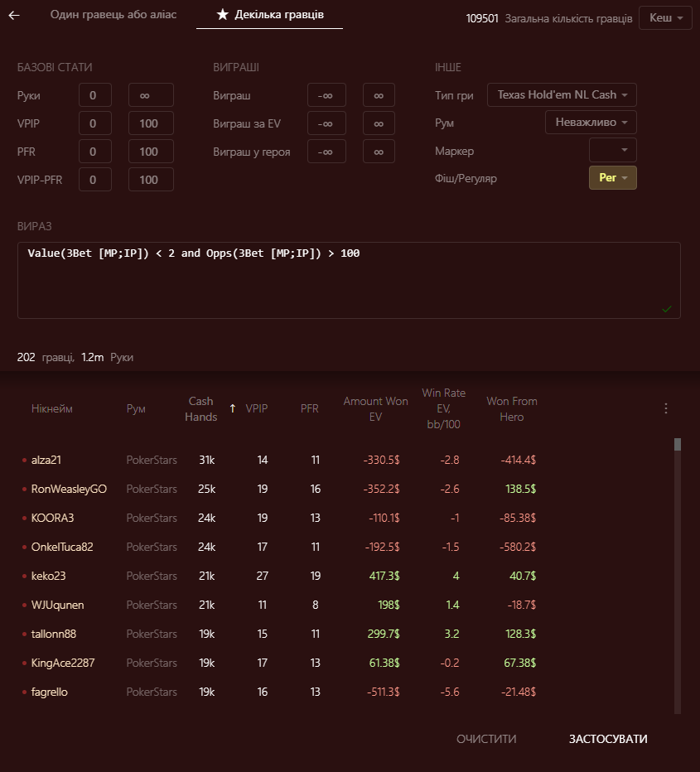Click the VPIP maximum input field
Screen dimensions: 700x772
point(151,123)
